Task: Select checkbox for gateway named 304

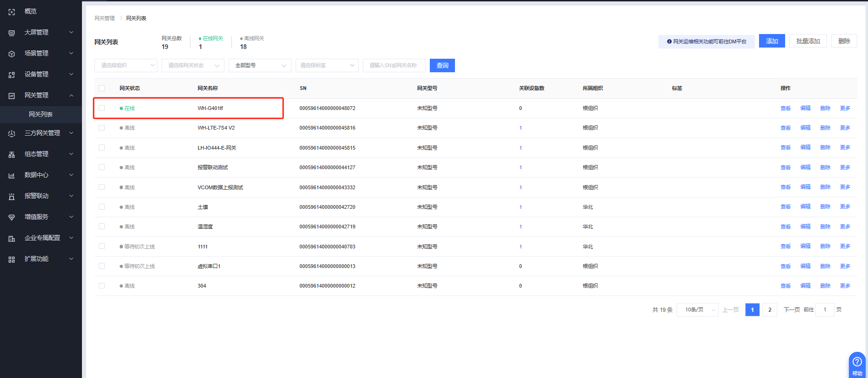Action: pos(102,286)
